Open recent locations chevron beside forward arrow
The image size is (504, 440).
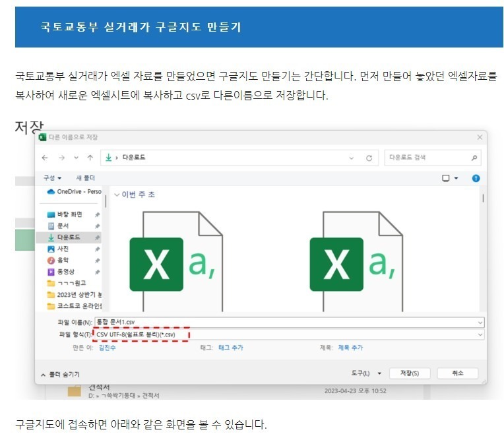[76, 158]
